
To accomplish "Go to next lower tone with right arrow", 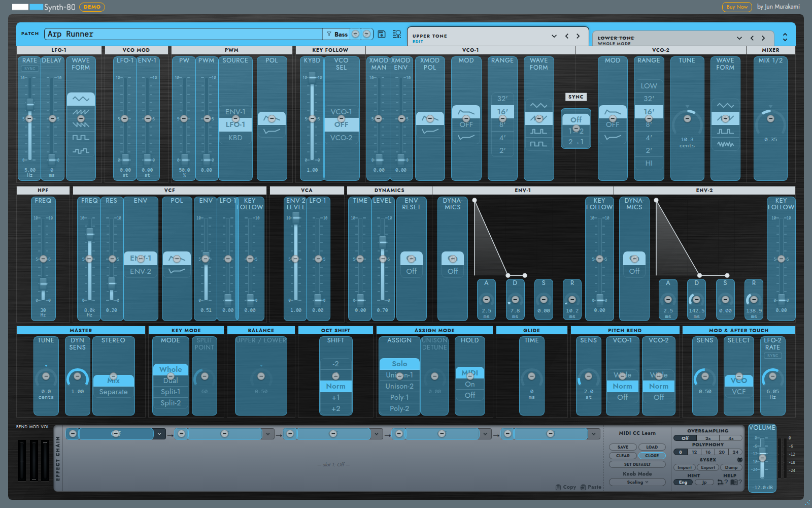I will [x=763, y=38].
